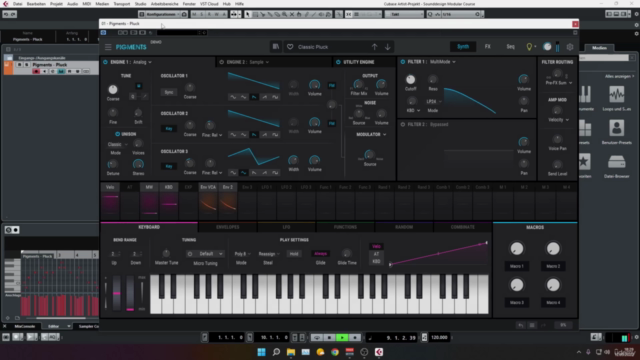Click the Macro 1 name label
This screenshot has height=360, width=640.
point(517,266)
